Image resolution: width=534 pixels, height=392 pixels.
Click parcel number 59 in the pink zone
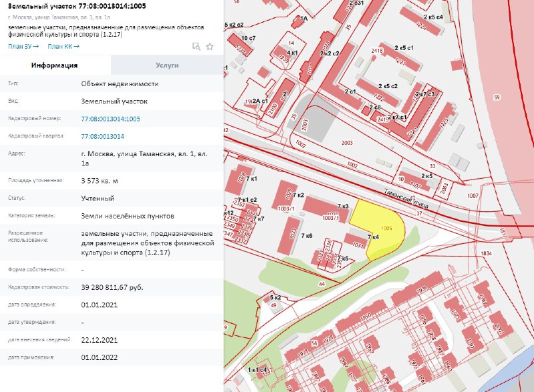coord(497,97)
